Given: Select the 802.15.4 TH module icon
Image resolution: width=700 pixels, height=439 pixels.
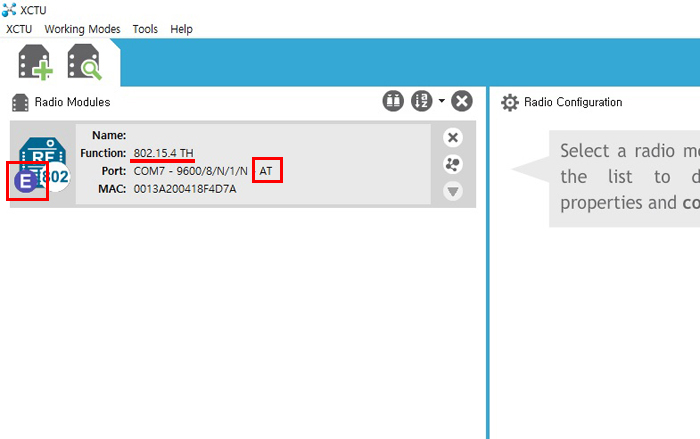Looking at the screenshot, I should click(x=43, y=165).
